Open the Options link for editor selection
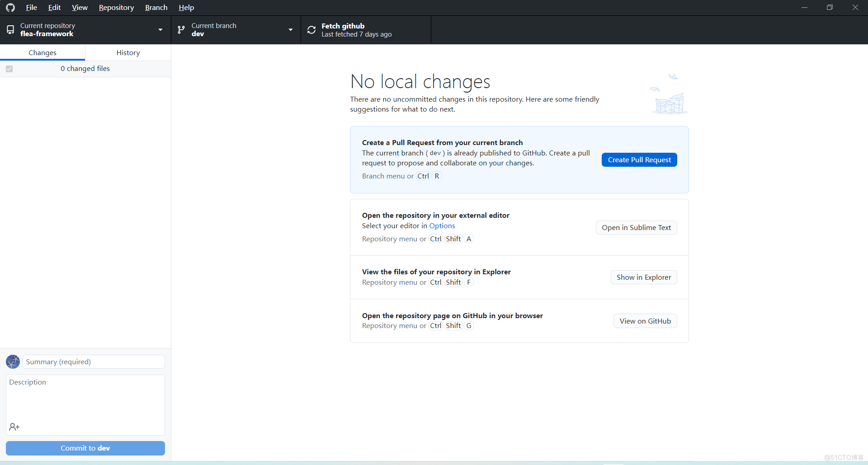This screenshot has width=868, height=465. [x=442, y=225]
